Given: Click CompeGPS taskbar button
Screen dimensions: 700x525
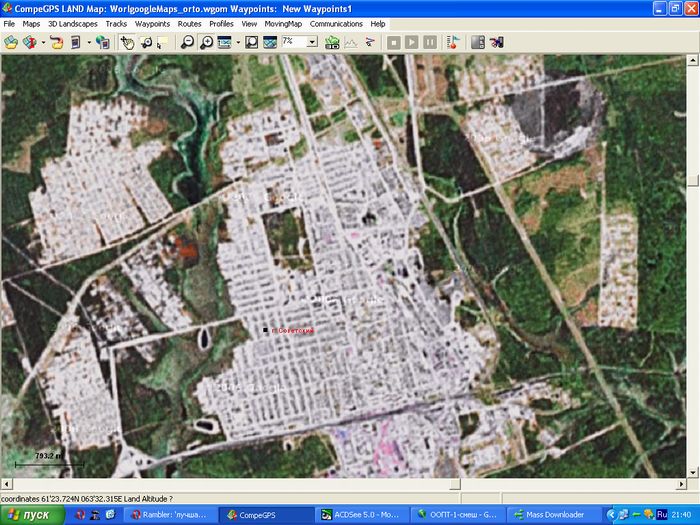Looking at the screenshot, I should (267, 515).
